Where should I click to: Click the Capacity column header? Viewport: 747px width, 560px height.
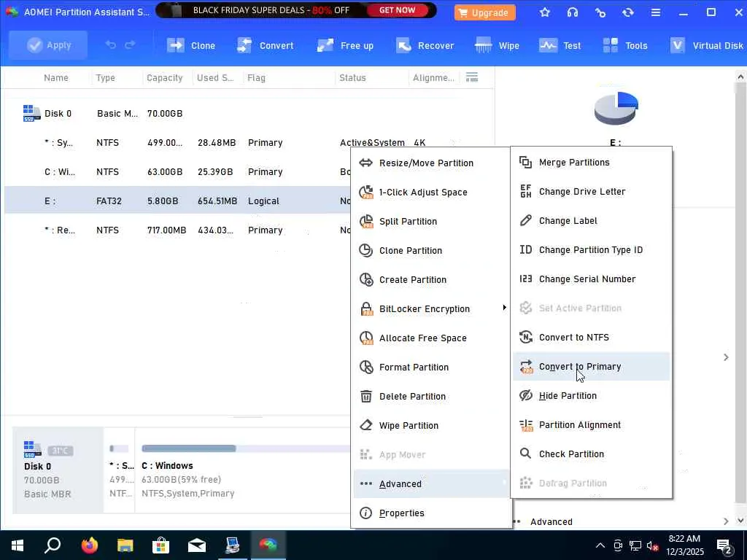164,77
